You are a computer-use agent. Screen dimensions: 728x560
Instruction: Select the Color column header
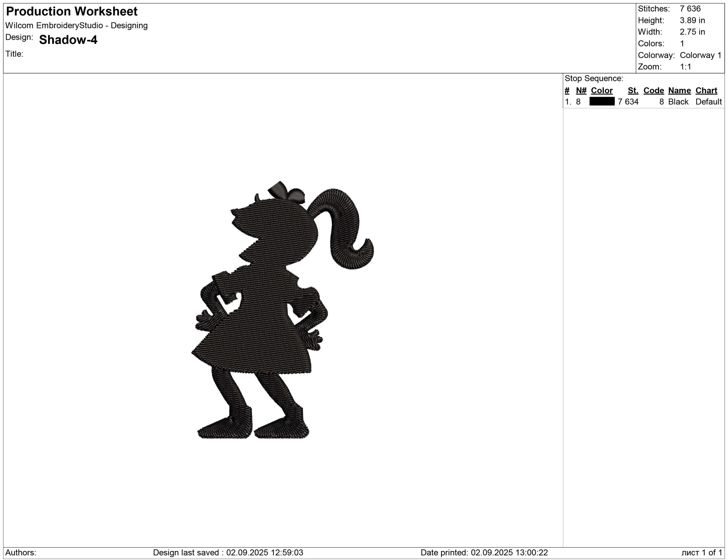point(601,91)
